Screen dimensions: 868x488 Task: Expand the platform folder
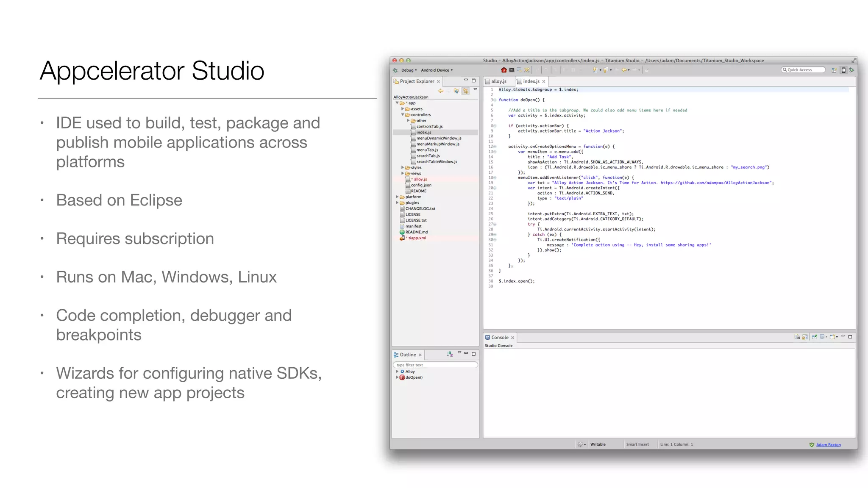point(397,197)
